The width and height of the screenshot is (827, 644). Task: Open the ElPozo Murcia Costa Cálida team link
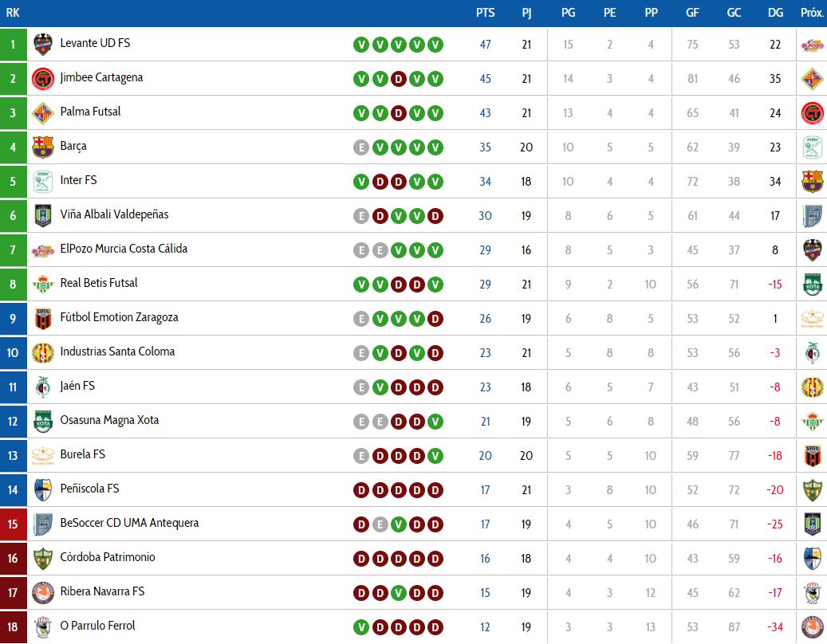pos(124,249)
